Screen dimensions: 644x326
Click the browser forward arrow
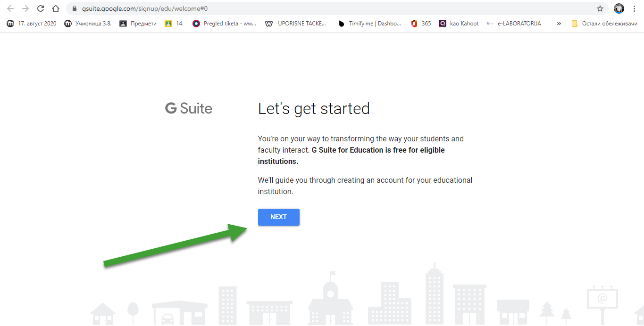[25, 8]
